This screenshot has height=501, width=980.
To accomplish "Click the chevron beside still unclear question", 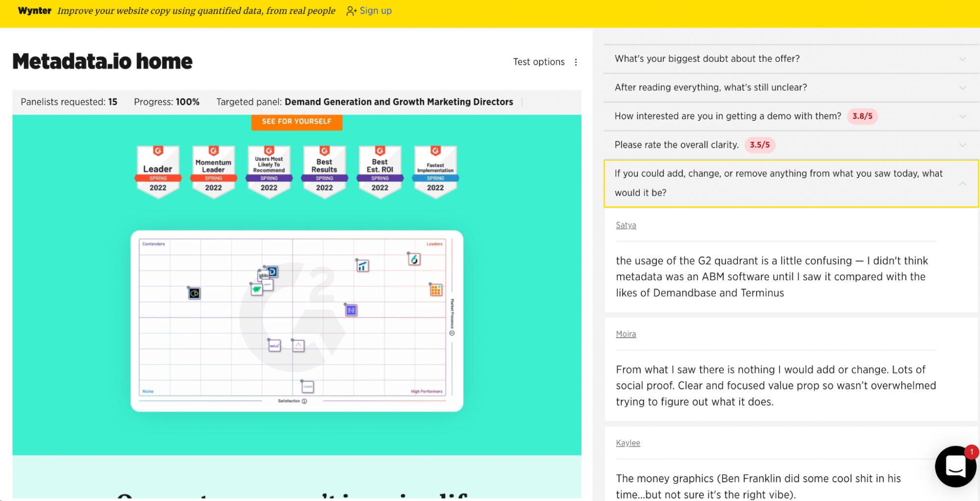I will (x=962, y=88).
